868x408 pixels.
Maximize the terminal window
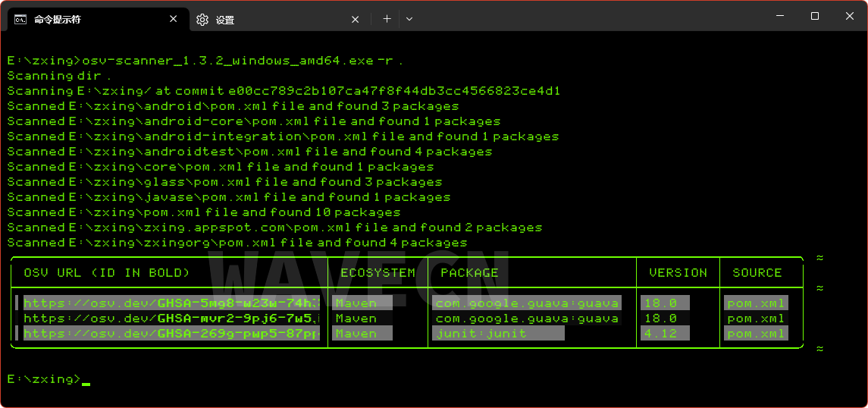pyautogui.click(x=815, y=16)
